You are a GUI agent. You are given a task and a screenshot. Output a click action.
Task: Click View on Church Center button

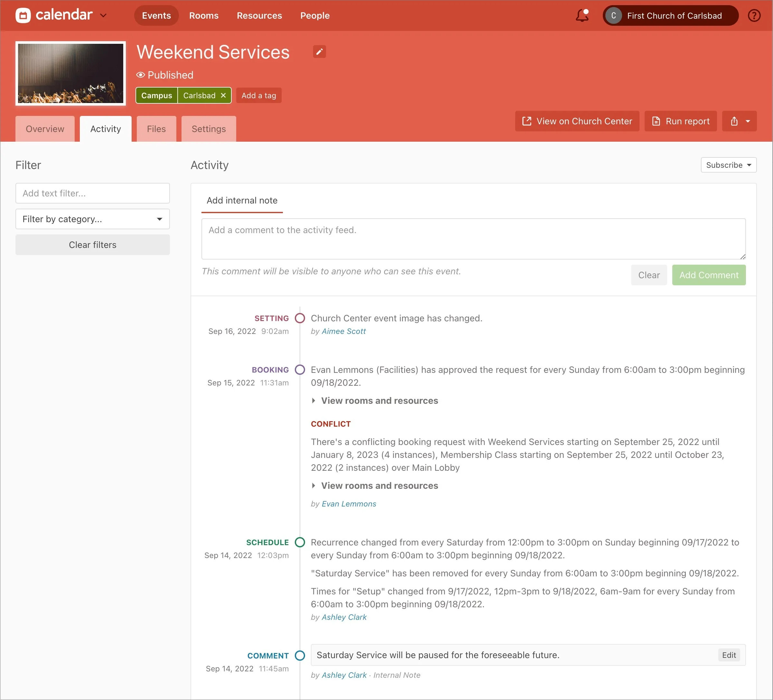(577, 121)
